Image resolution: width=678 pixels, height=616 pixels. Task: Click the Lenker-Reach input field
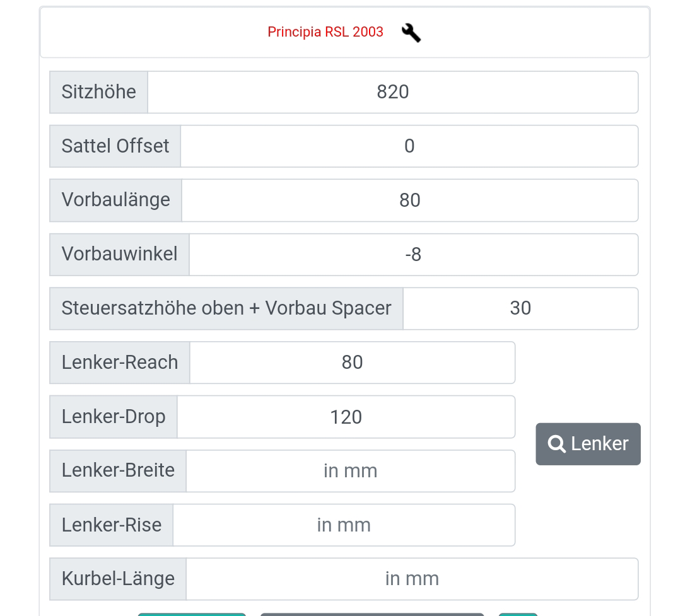coord(352,363)
